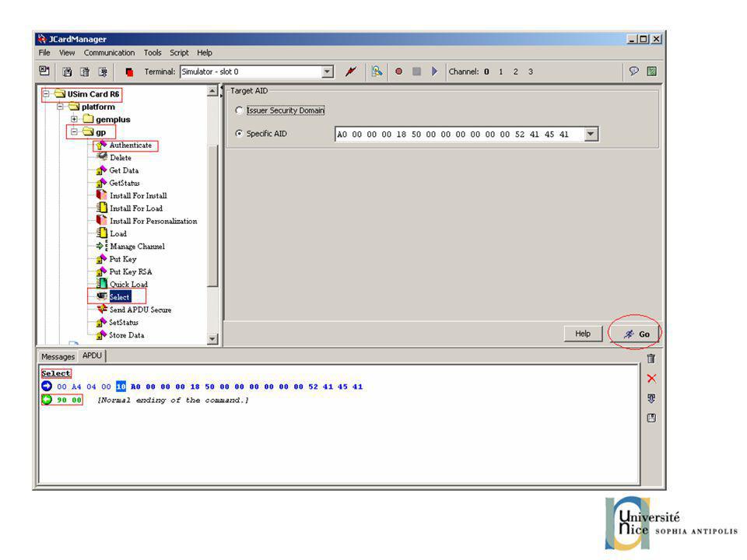Screen dimensions: 747x560
Task: Click the red connect plug icon
Action: [x=351, y=72]
